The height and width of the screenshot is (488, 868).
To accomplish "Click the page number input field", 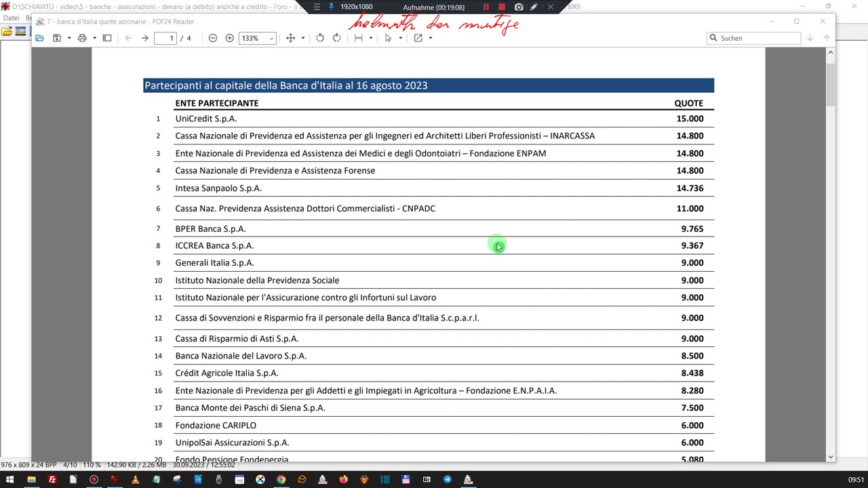I will click(x=165, y=38).
